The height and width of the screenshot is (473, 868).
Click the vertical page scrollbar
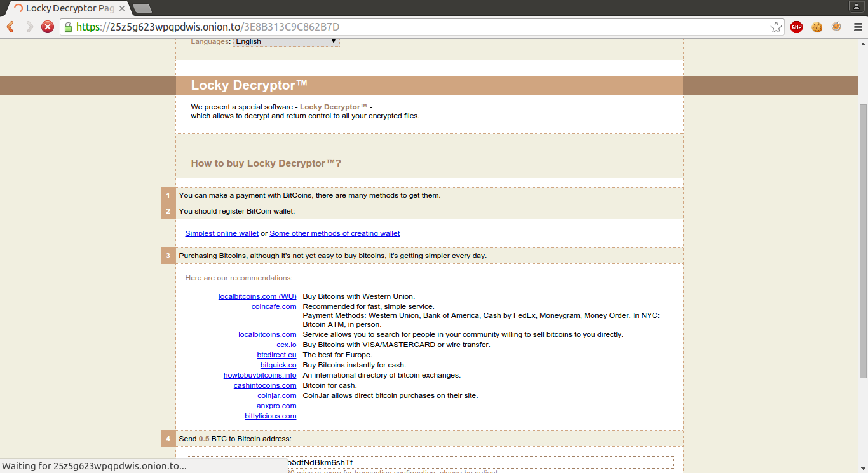coord(862,242)
